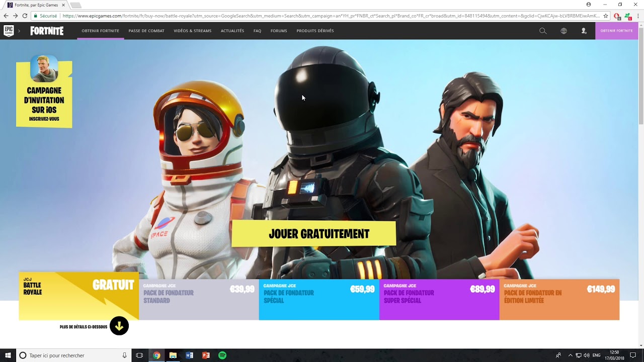
Task: Open the user account icon in navbar
Action: 584,31
